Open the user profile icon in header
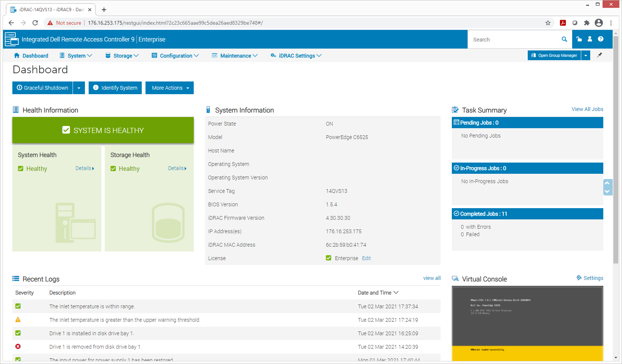The image size is (622, 364). click(x=590, y=39)
